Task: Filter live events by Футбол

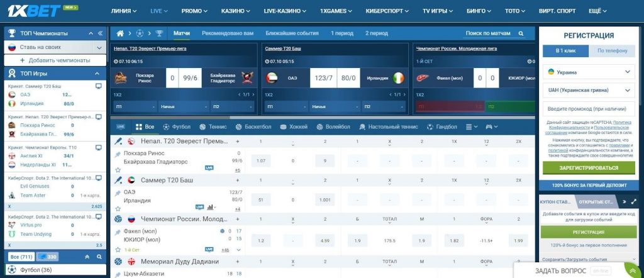Action: [177, 126]
